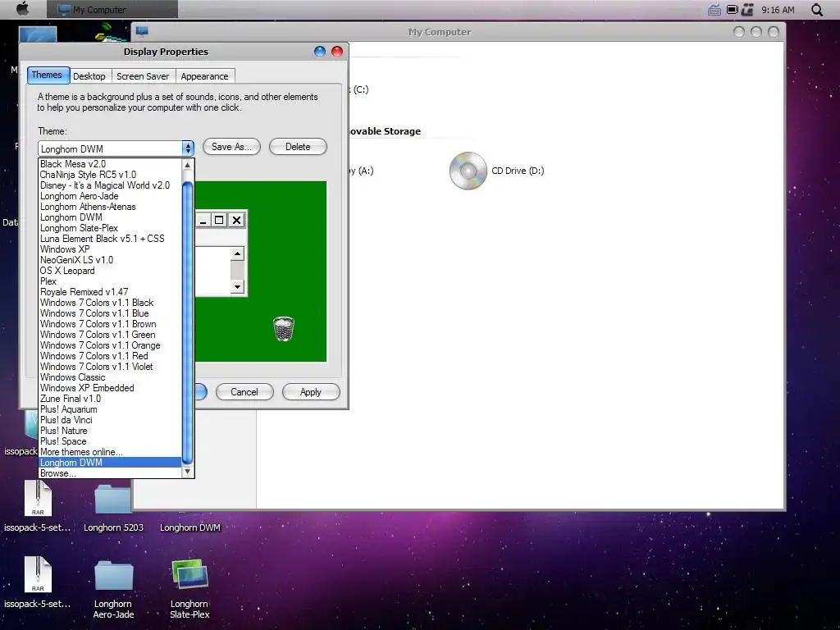Select Windows 7 Colors v1.1 Black
Image resolution: width=840 pixels, height=630 pixels.
[111, 303]
